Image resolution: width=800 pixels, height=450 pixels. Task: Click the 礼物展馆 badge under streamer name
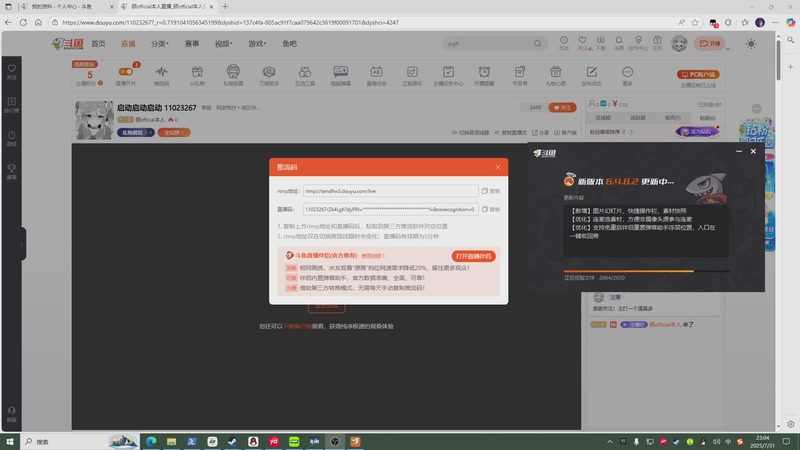point(136,133)
